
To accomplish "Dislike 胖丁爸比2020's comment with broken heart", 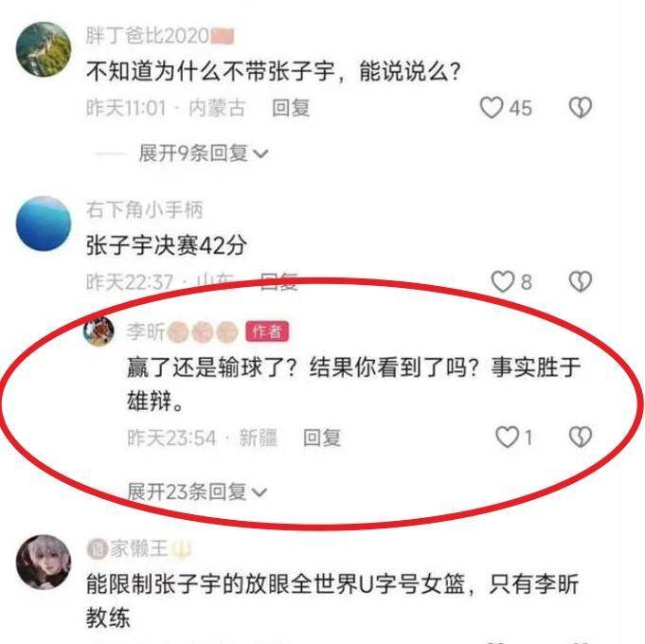I will coord(580,108).
